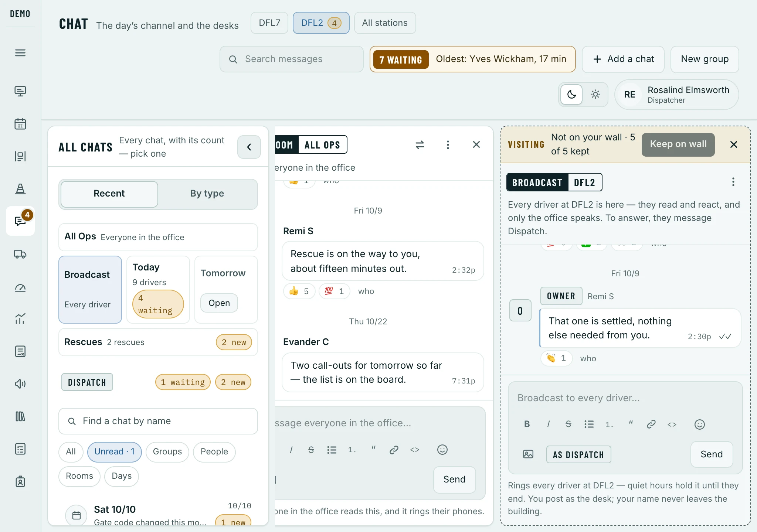Open the Broadcast Every driver card
The height and width of the screenshot is (532, 757).
pos(90,290)
